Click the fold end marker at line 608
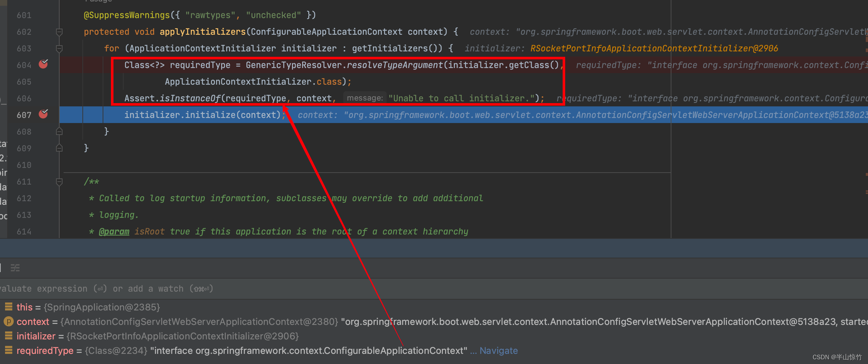868x364 pixels. pyautogui.click(x=59, y=131)
